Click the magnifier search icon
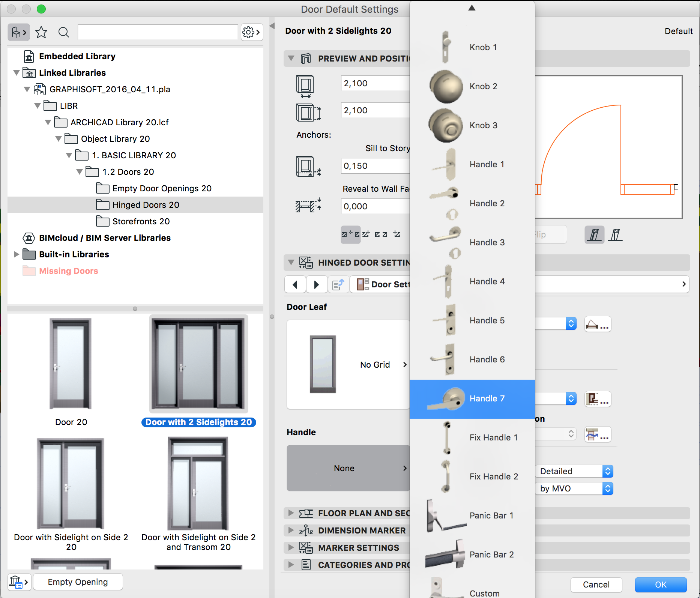Screen dimensions: 700x598 pos(64,32)
